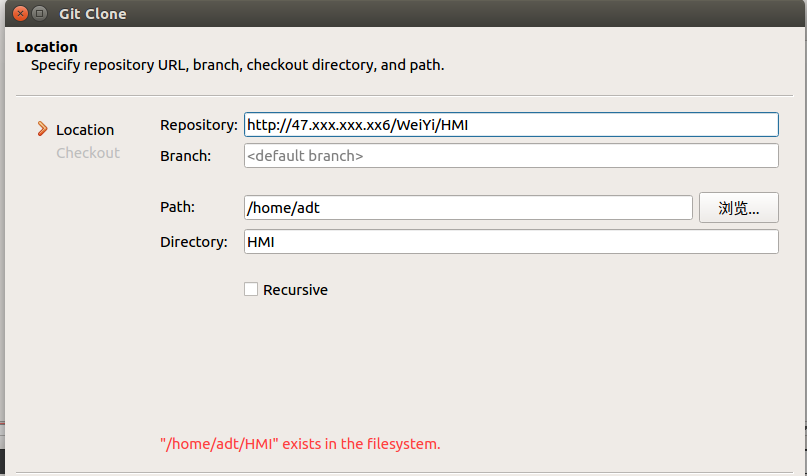Select the Checkout step in sidebar
The height and width of the screenshot is (476, 807).
[x=88, y=153]
